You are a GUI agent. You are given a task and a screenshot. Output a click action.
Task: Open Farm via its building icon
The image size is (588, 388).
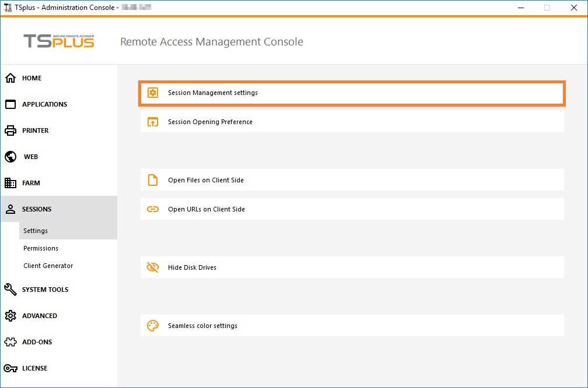tap(10, 183)
